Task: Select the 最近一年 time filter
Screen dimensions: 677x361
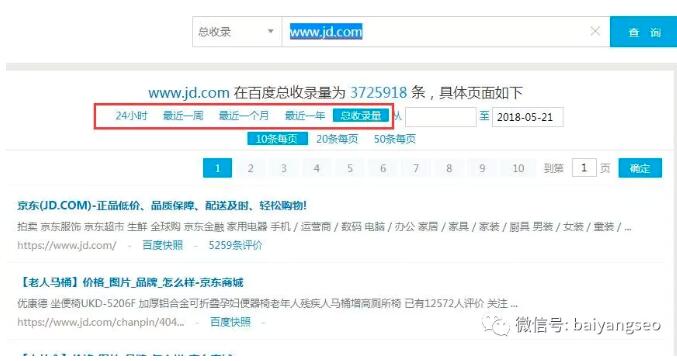Action: coord(305,116)
